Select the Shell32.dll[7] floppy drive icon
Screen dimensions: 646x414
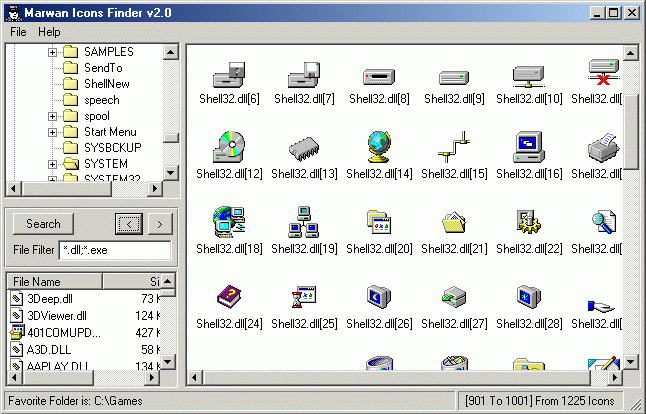(304, 75)
